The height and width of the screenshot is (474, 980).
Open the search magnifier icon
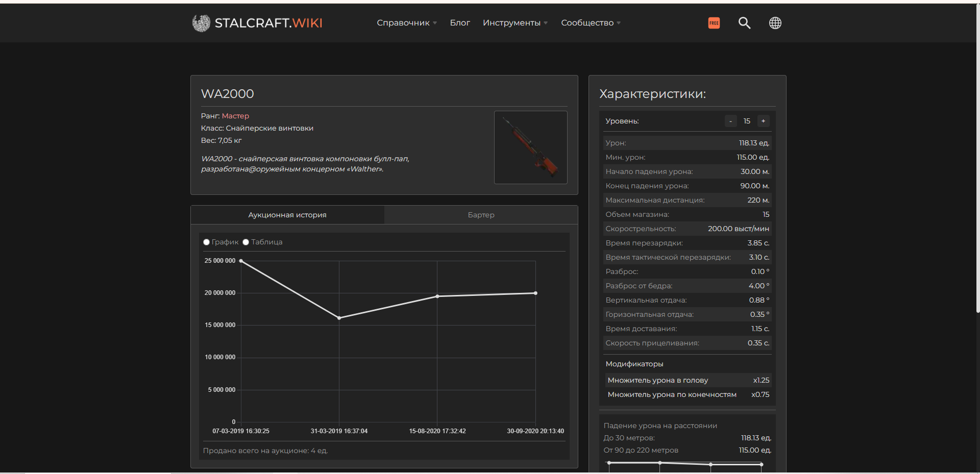point(745,23)
